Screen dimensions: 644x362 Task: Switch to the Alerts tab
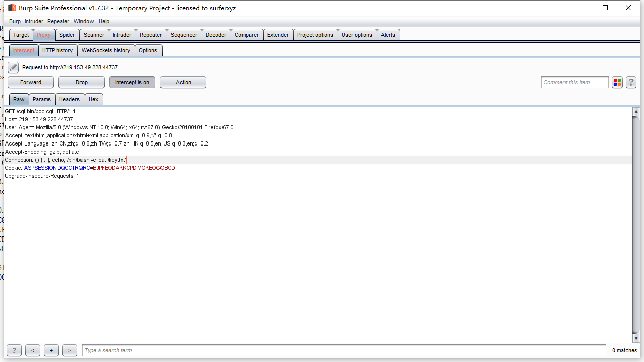coord(388,35)
